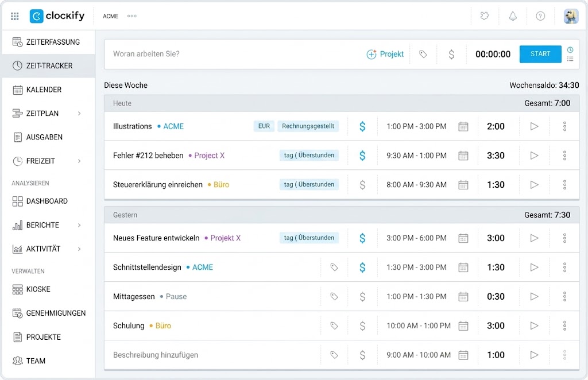Click the Projekt add link
Viewport: 588px width, 380px height.
[x=385, y=54]
